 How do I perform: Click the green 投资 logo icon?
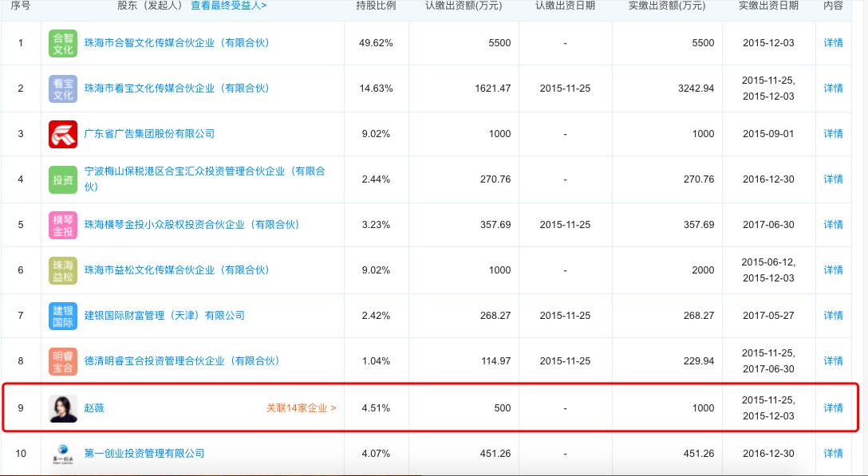(62, 179)
